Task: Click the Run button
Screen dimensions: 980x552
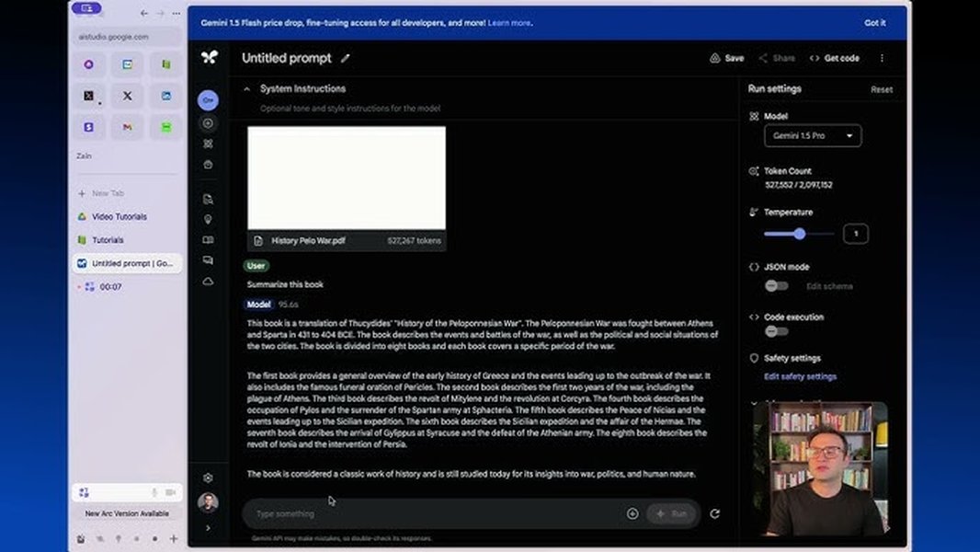Action: coord(672,514)
